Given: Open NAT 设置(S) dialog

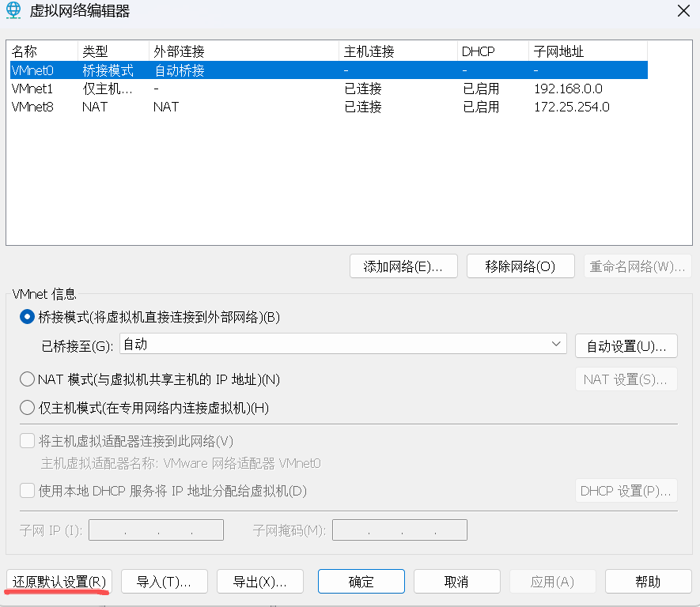Looking at the screenshot, I should tap(626, 379).
